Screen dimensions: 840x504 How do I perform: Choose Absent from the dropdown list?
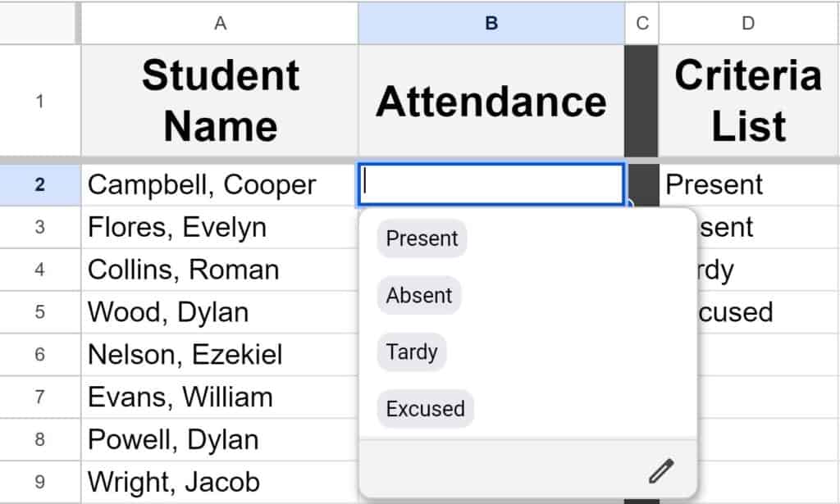coord(419,295)
